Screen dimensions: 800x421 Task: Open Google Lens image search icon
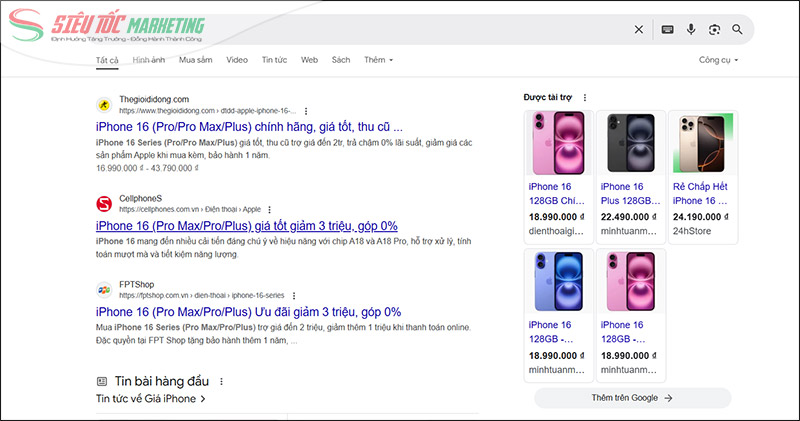coord(714,30)
